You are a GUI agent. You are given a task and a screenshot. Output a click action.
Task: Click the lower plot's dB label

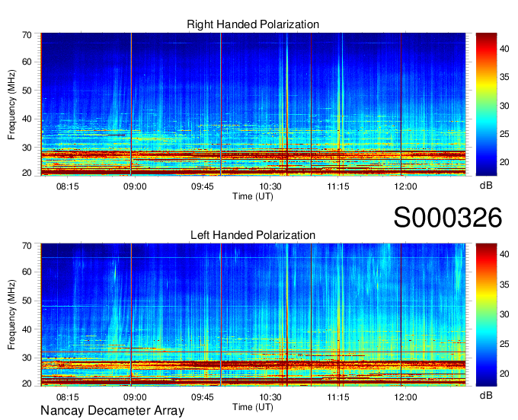click(486, 395)
